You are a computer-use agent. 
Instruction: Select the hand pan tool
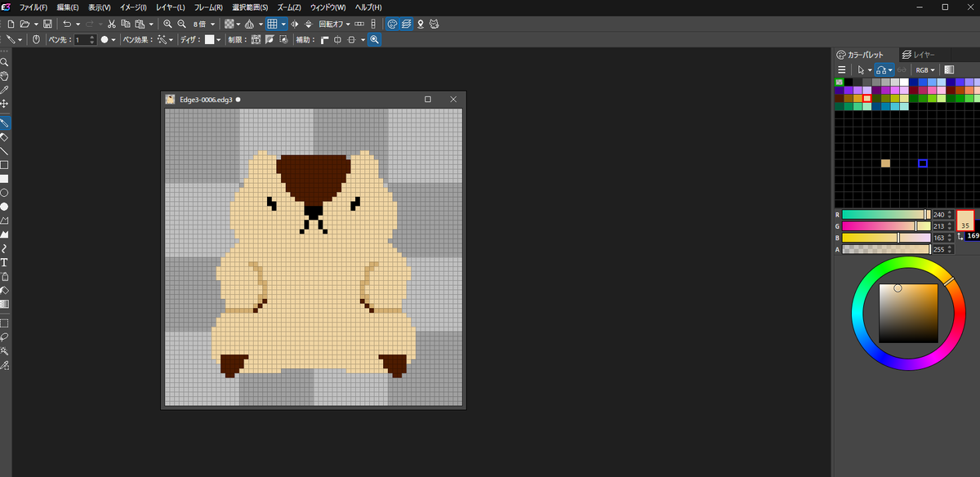(4, 75)
